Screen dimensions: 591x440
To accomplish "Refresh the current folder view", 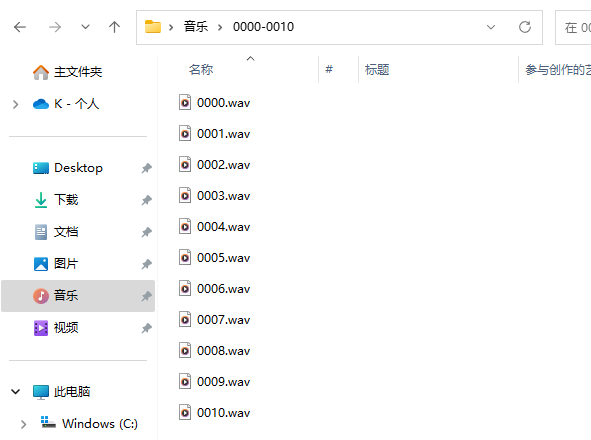I will (x=525, y=27).
